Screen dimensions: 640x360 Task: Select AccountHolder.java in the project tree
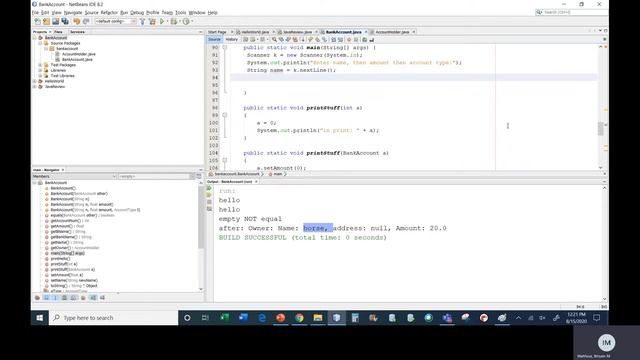[78, 54]
